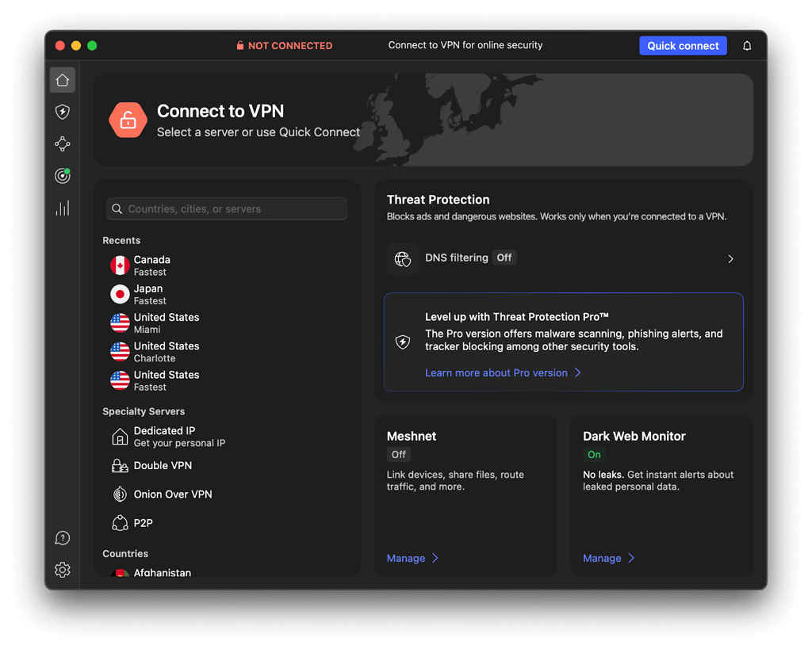Click the P2P icon

coord(120,523)
